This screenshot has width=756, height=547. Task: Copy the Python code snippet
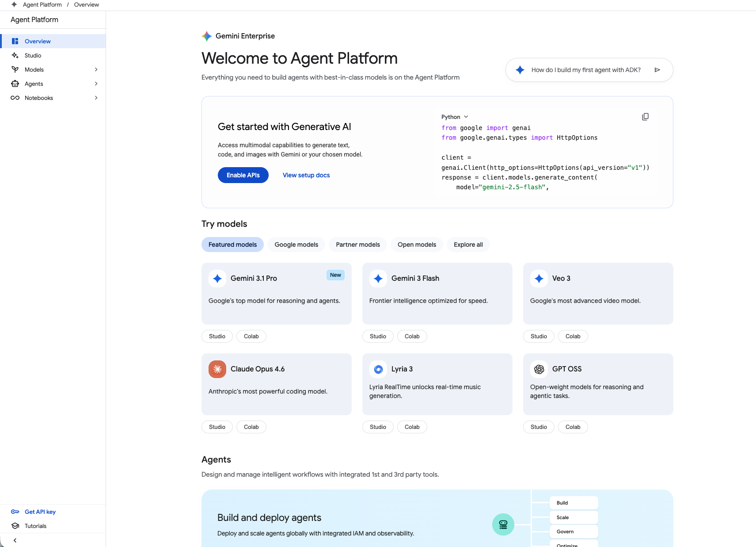pyautogui.click(x=646, y=116)
